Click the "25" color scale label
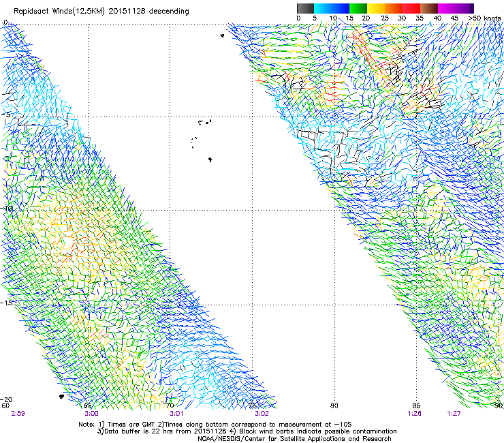Image resolution: width=504 pixels, height=443 pixels. click(385, 18)
